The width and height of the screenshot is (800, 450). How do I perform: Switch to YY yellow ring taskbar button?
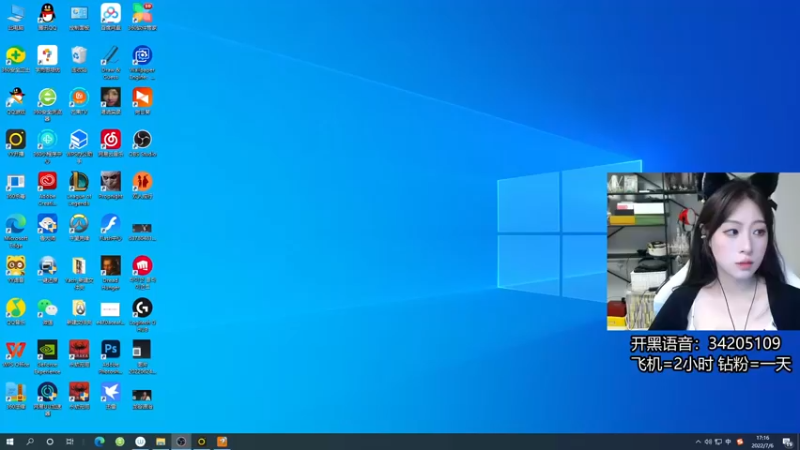coord(202,441)
